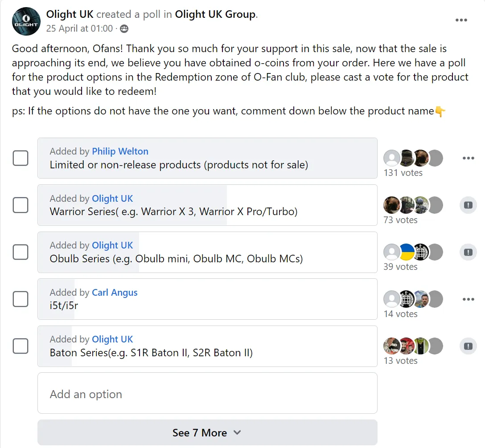Click the group privacy icon next to post date

click(124, 29)
